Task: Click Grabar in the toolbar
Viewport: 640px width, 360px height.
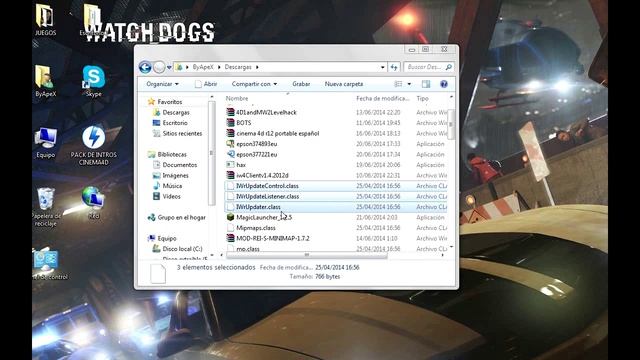Action: click(x=301, y=84)
